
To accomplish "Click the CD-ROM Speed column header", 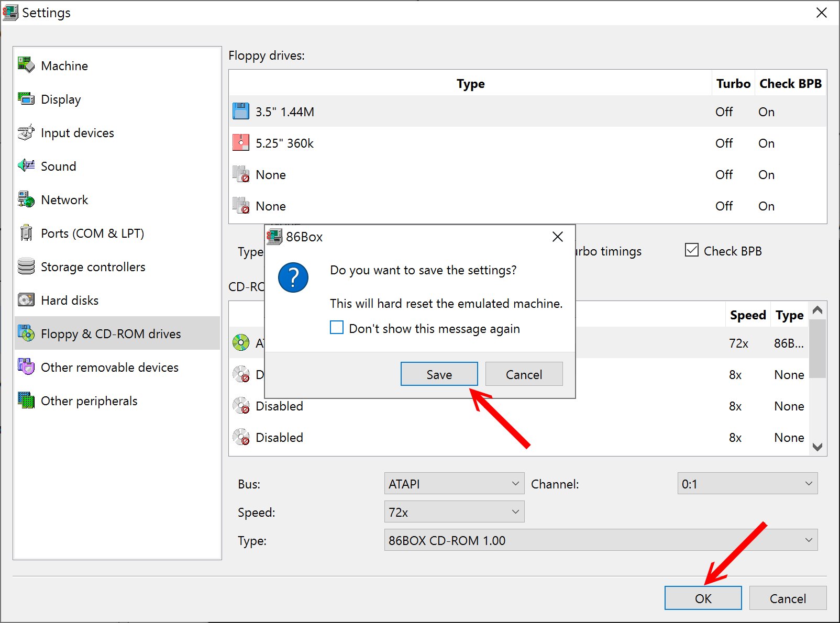I will tap(748, 315).
